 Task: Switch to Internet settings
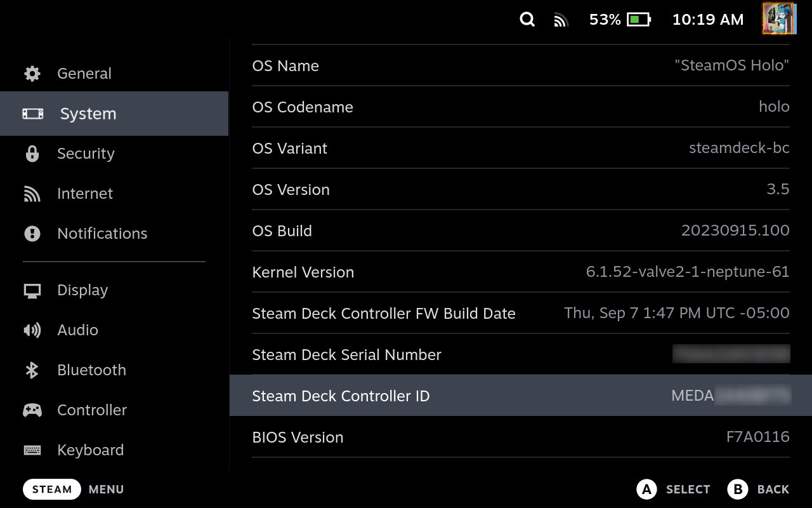[114, 194]
